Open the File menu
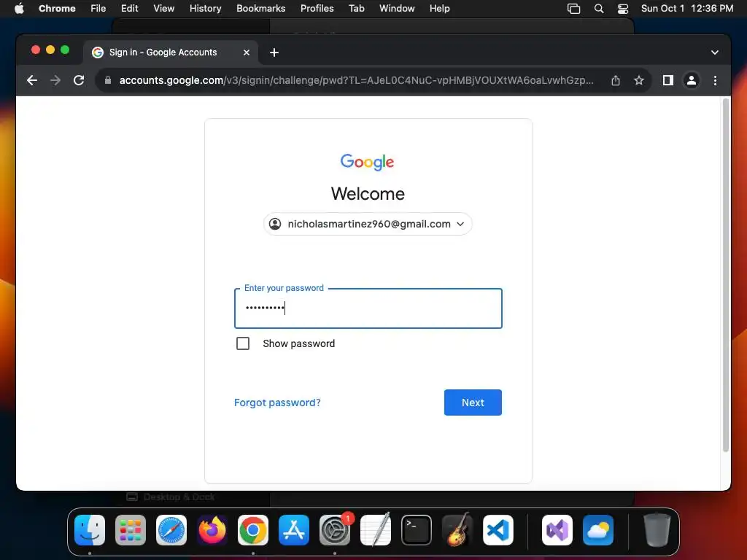 tap(98, 9)
